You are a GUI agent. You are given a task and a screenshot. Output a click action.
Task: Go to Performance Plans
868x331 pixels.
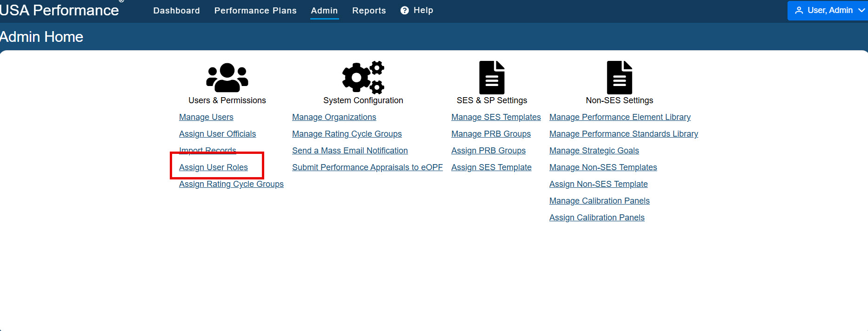255,10
